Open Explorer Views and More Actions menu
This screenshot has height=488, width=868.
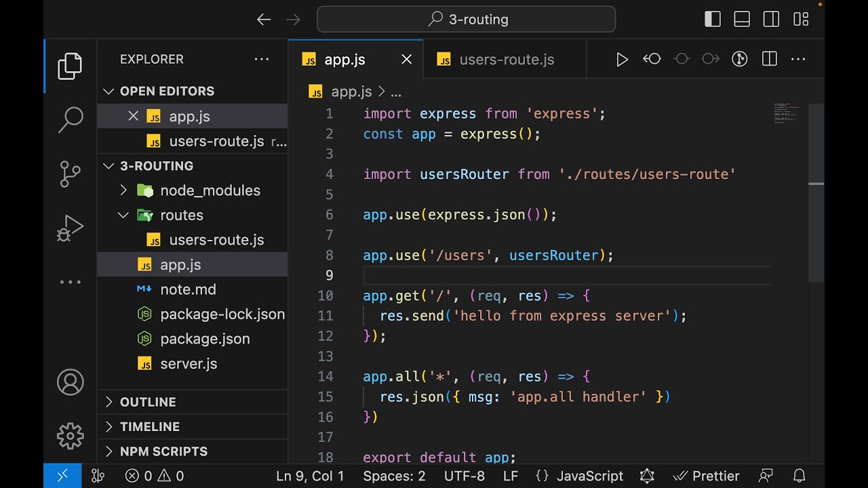262,60
